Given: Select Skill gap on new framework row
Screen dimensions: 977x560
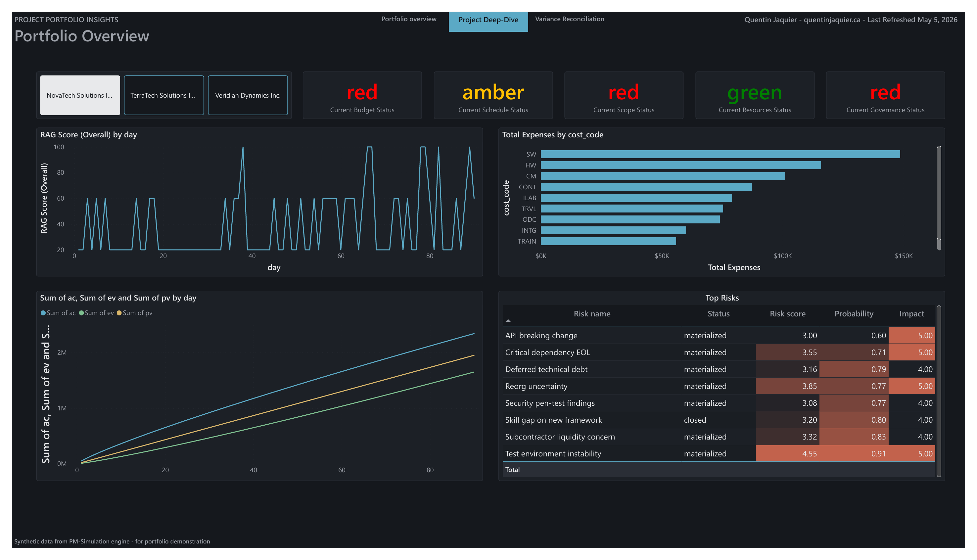Looking at the screenshot, I should click(718, 420).
